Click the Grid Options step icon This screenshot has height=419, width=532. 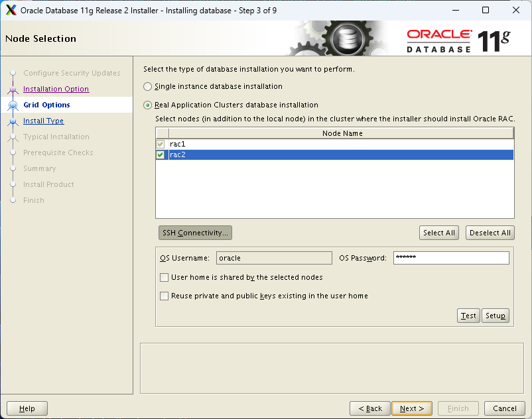pos(13,105)
